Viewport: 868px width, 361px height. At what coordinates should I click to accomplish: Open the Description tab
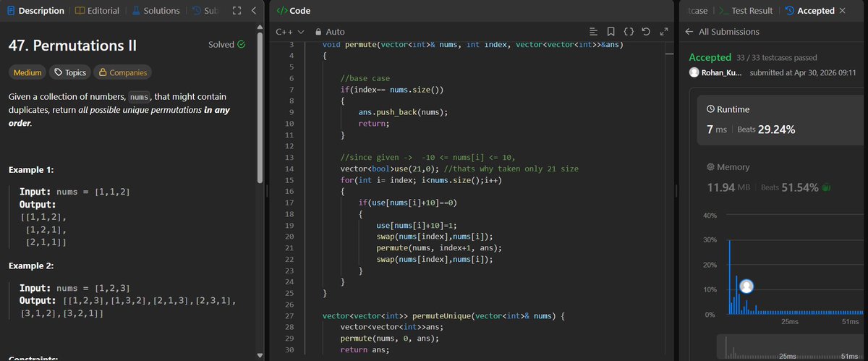pyautogui.click(x=35, y=11)
